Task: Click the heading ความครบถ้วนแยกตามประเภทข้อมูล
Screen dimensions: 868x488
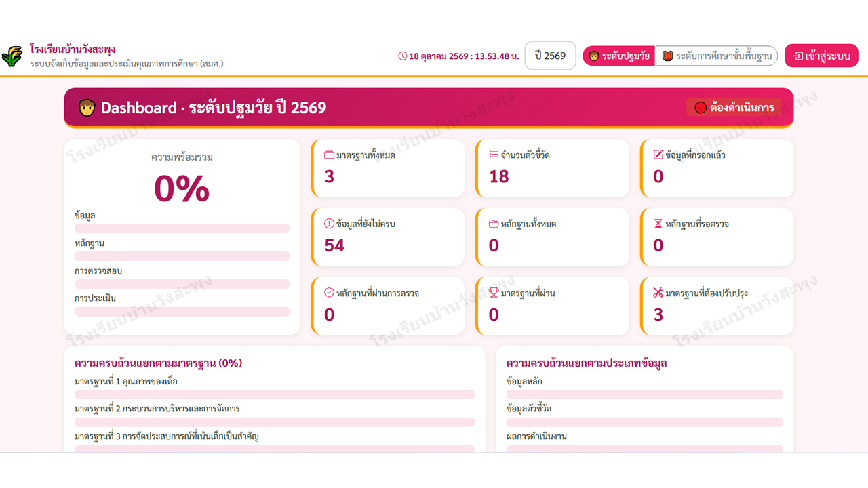Action: 587,363
